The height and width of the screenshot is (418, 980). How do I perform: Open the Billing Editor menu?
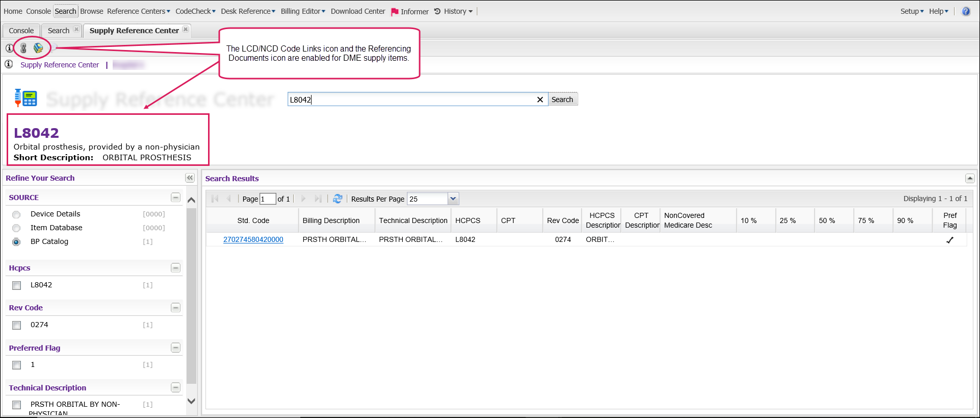[x=302, y=11]
